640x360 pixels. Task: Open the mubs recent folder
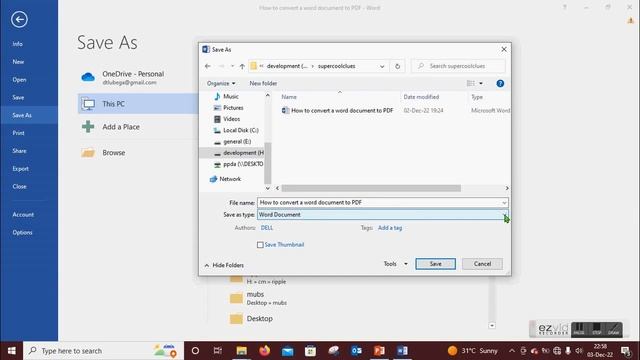tap(258, 298)
